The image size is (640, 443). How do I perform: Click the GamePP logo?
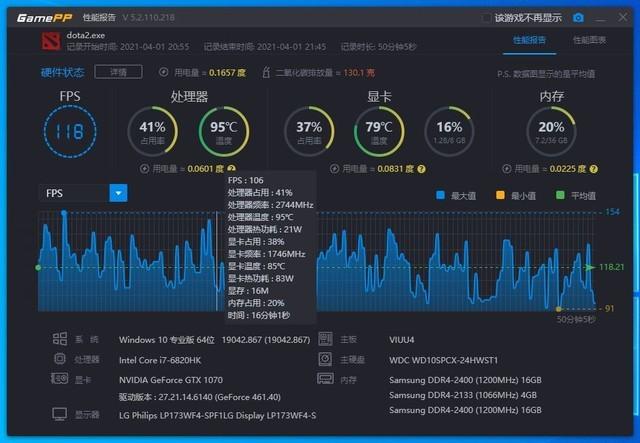click(x=44, y=18)
